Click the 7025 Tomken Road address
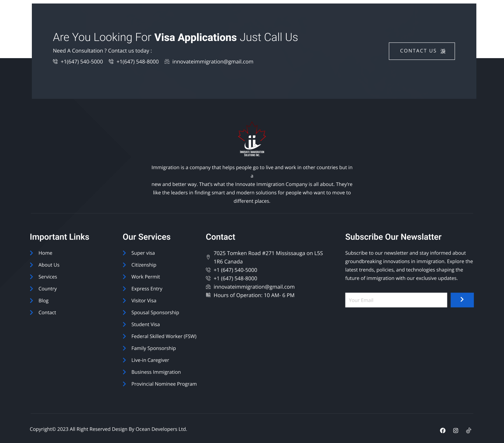Screen dimensions: 504x443 click(268, 257)
